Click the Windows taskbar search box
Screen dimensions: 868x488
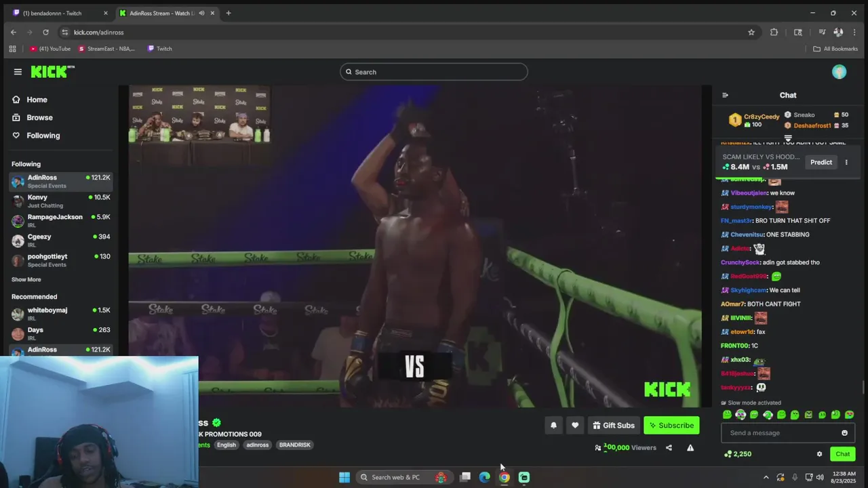[404, 477]
